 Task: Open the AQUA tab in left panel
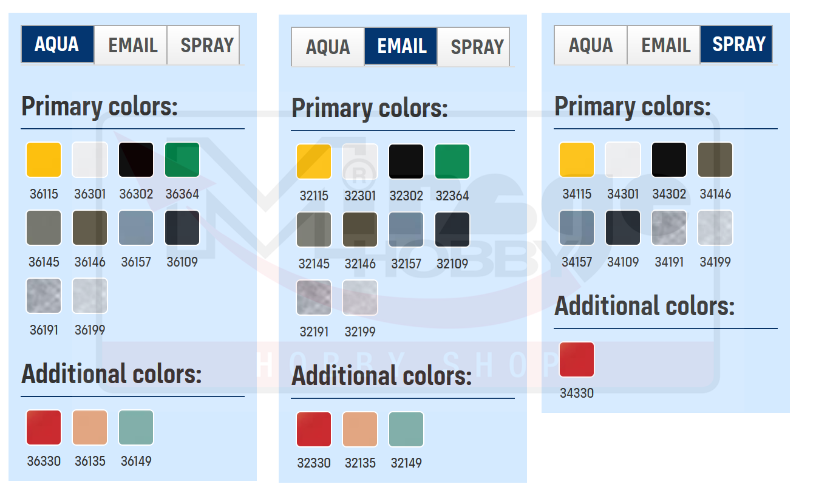click(57, 44)
